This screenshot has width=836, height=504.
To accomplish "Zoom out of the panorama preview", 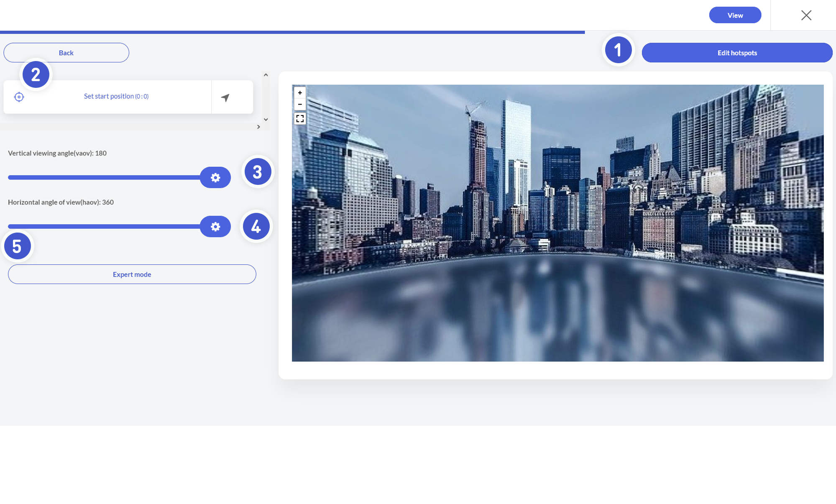I will (300, 104).
